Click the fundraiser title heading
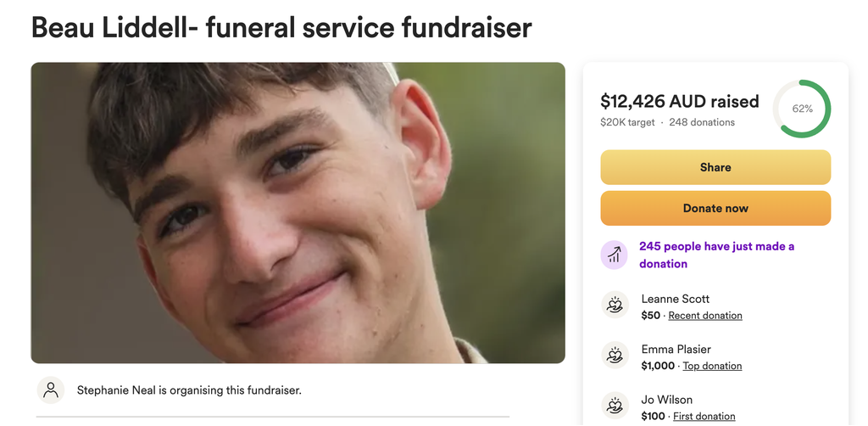The image size is (868, 426). point(281,26)
